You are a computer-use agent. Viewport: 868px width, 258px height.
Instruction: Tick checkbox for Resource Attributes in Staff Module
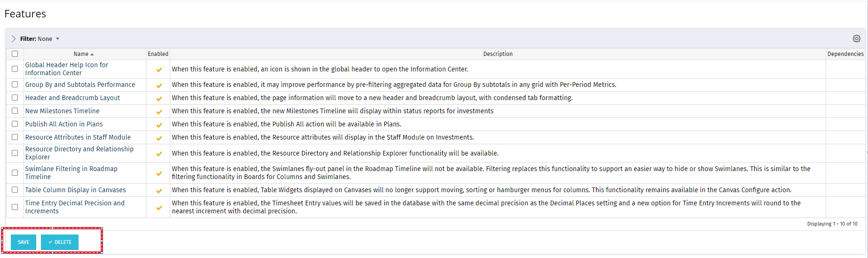pyautogui.click(x=15, y=137)
